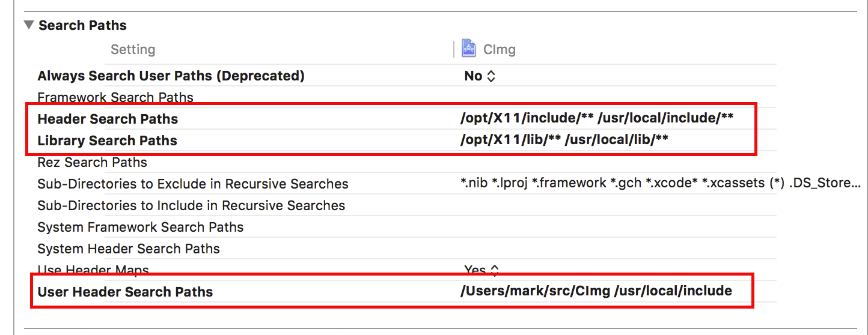Screen dimensions: 868x335
Task: Select the Library Search Paths setting
Action: [x=107, y=140]
